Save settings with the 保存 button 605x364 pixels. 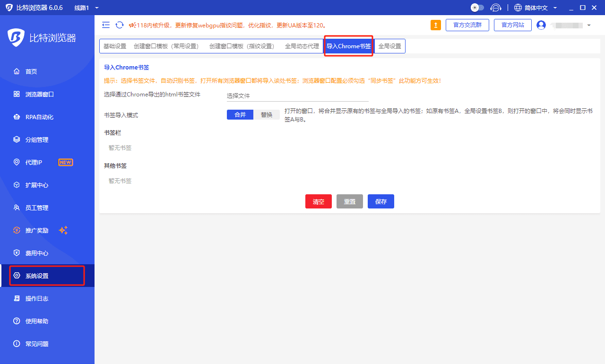click(x=380, y=201)
